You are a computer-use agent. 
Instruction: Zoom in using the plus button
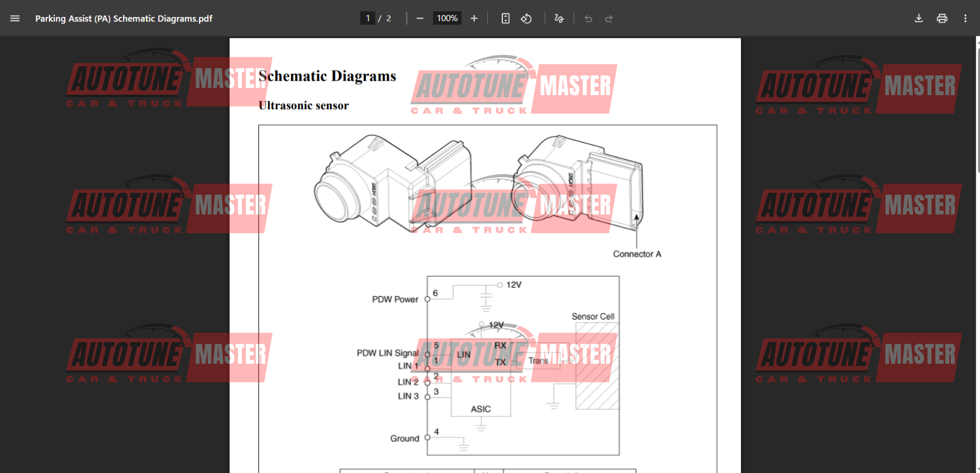474,18
